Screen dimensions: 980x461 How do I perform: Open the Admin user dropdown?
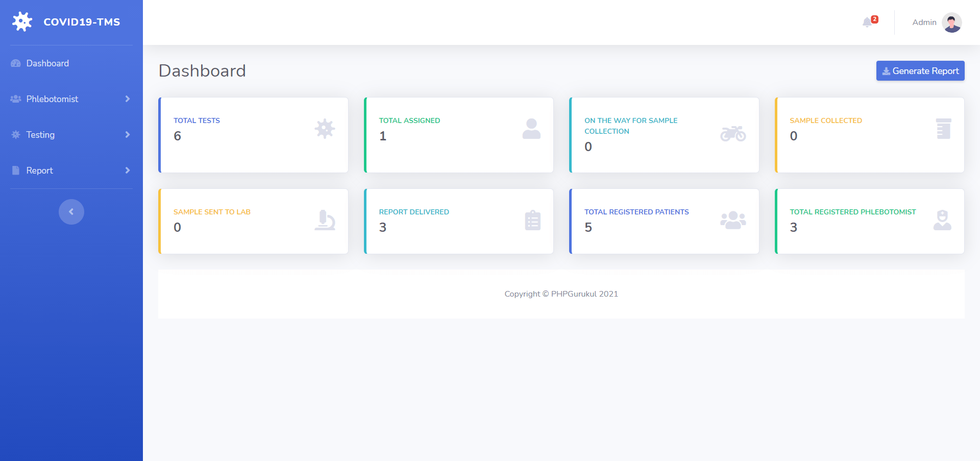[937, 22]
